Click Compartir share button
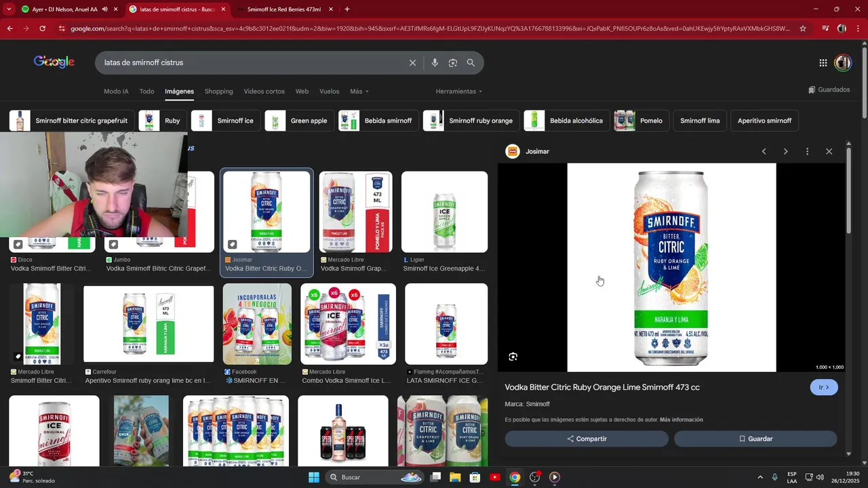The height and width of the screenshot is (488, 868). (587, 439)
